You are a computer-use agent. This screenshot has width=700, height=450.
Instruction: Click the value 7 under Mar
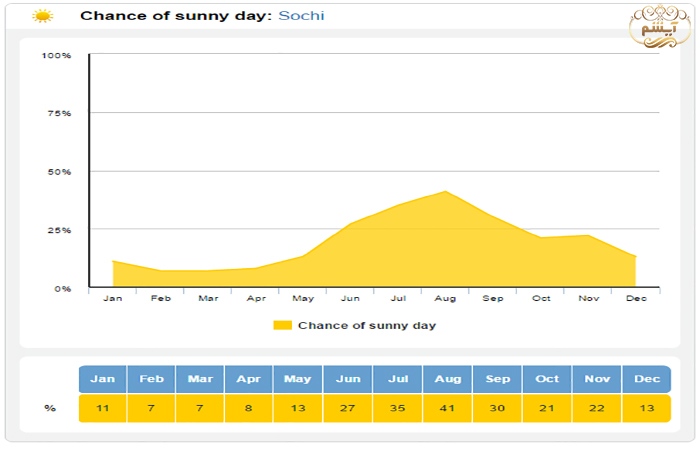pyautogui.click(x=200, y=408)
